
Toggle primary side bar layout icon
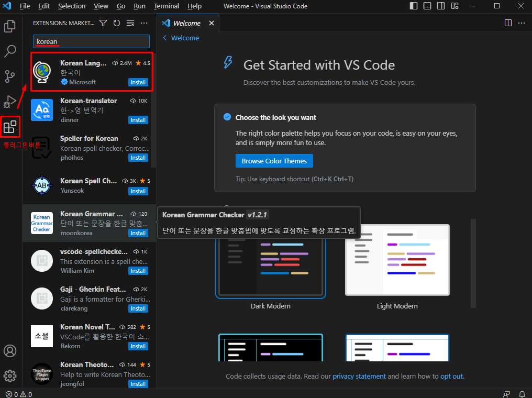414,6
